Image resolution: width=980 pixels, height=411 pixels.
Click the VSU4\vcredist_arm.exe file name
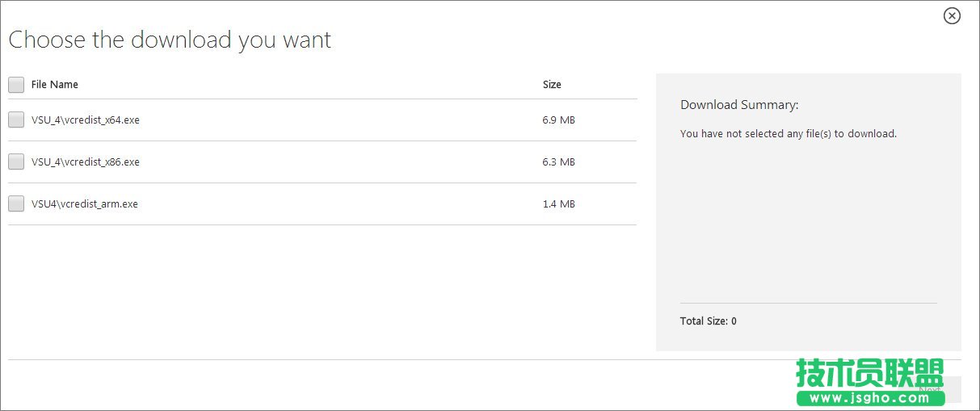click(85, 204)
